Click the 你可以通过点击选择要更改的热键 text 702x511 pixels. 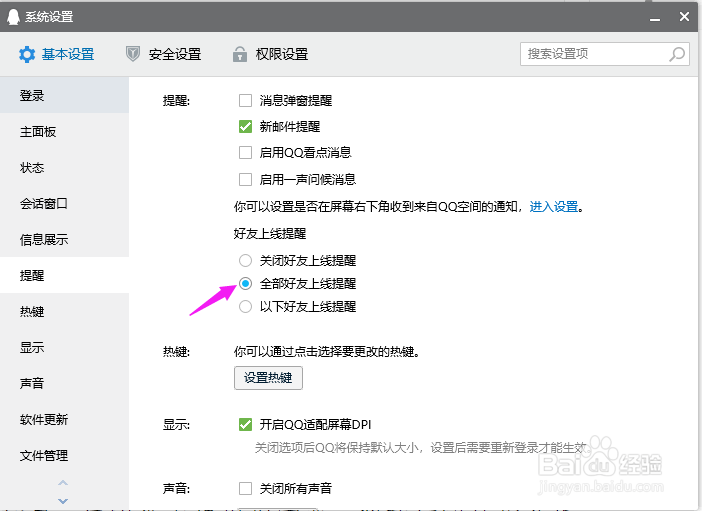(327, 352)
